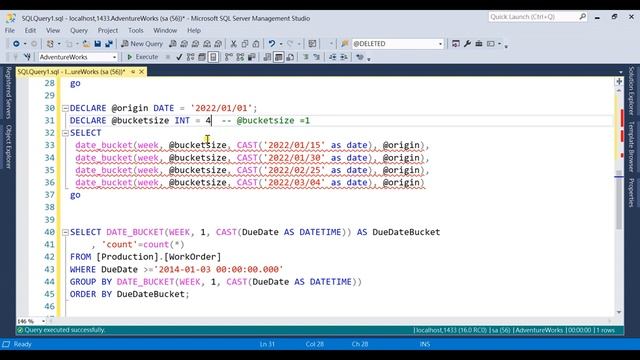Screen dimensions: 640x360
Task: Open the navigate backward history dropdown arrow
Action: (24, 44)
